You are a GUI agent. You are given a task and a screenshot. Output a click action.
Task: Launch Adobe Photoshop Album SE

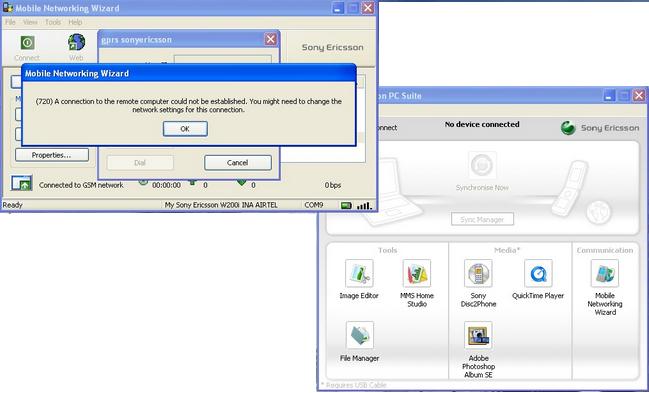click(x=478, y=335)
